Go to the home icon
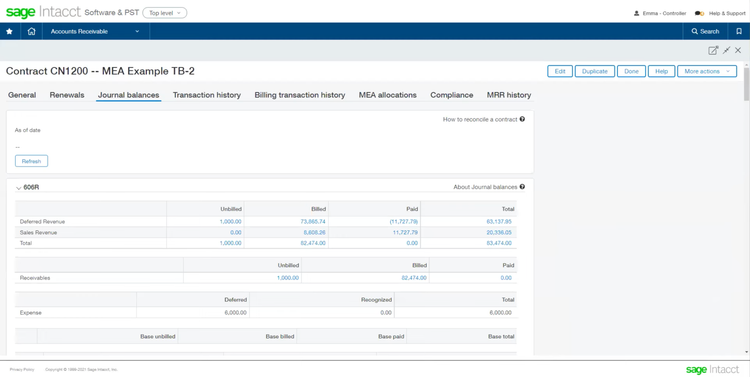 pyautogui.click(x=32, y=31)
